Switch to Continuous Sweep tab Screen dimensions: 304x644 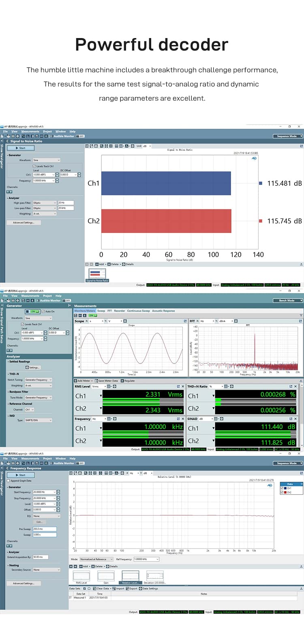[x=139, y=311]
